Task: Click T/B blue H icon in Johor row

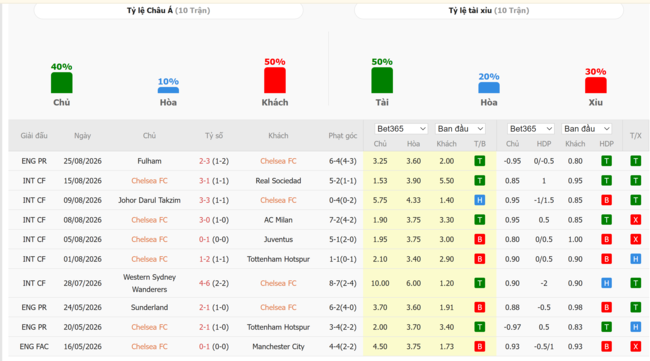Action: [x=480, y=200]
